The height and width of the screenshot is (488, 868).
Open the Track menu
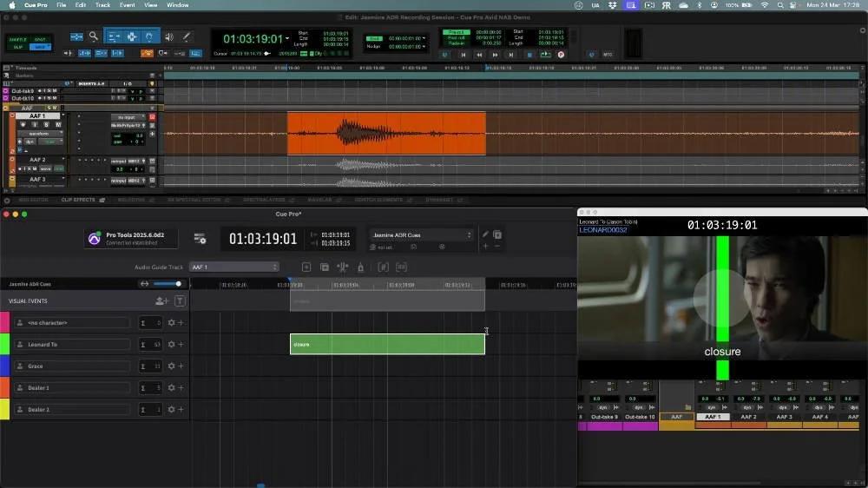102,5
